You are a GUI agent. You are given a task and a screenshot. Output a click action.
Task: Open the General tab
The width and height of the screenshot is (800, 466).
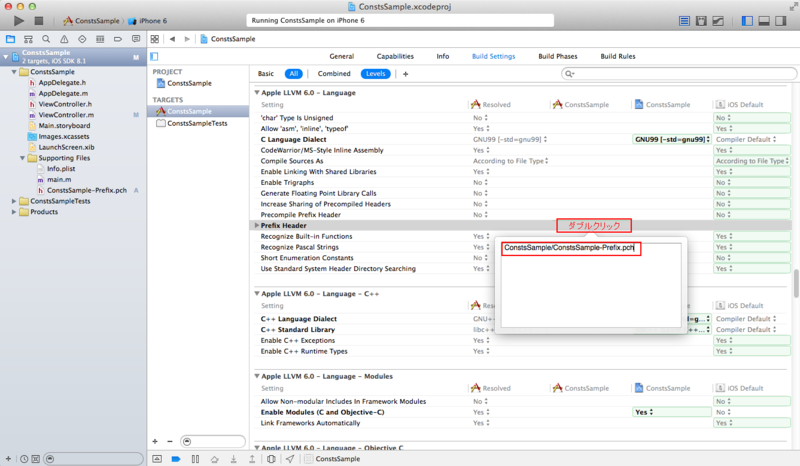click(341, 56)
